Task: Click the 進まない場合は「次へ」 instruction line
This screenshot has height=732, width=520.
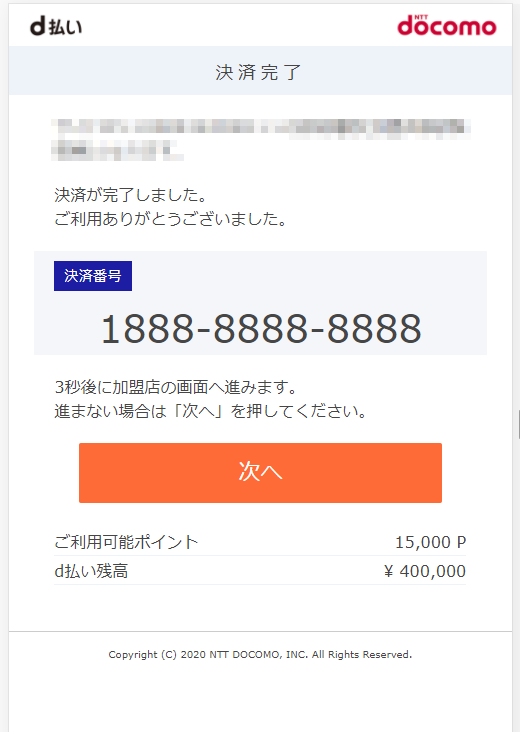Action: pyautogui.click(x=211, y=411)
